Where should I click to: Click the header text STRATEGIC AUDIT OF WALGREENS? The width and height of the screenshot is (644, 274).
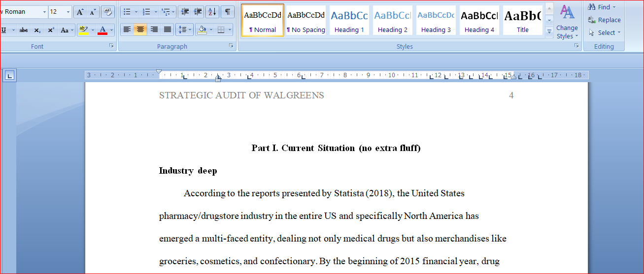(241, 95)
